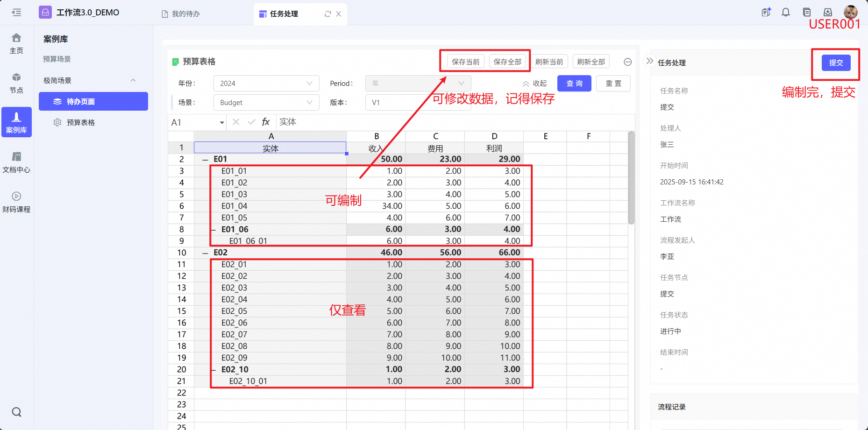Collapse the E01 tree row
Screen dimensions: 868x430
pos(205,160)
